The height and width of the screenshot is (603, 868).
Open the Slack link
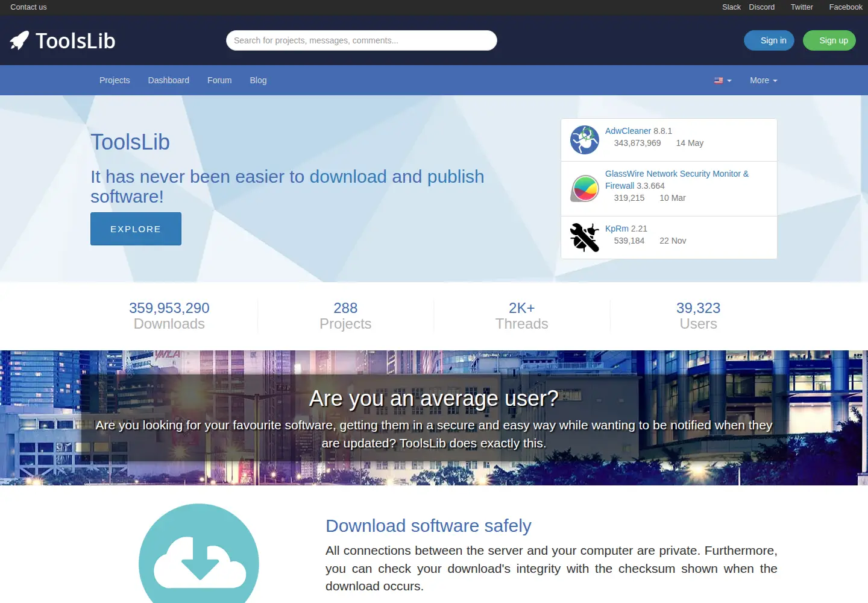[x=731, y=7]
